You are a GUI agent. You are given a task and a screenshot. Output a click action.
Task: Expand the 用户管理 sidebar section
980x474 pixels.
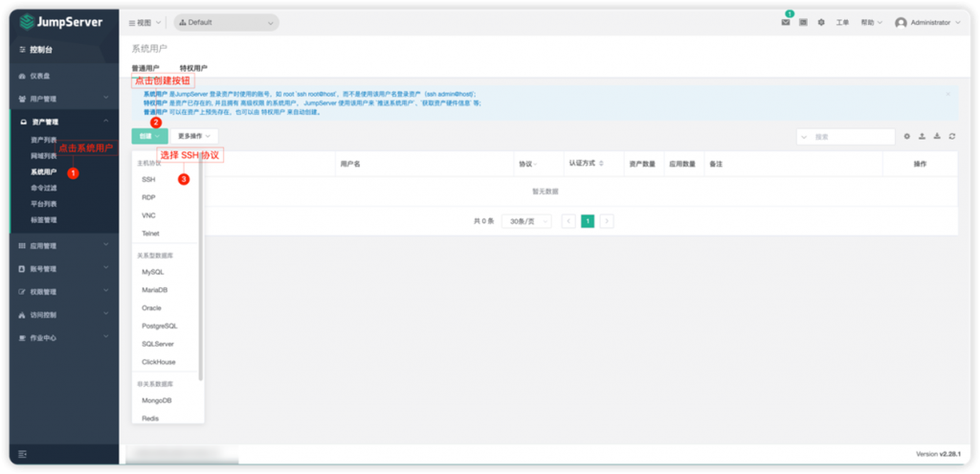coord(105,99)
